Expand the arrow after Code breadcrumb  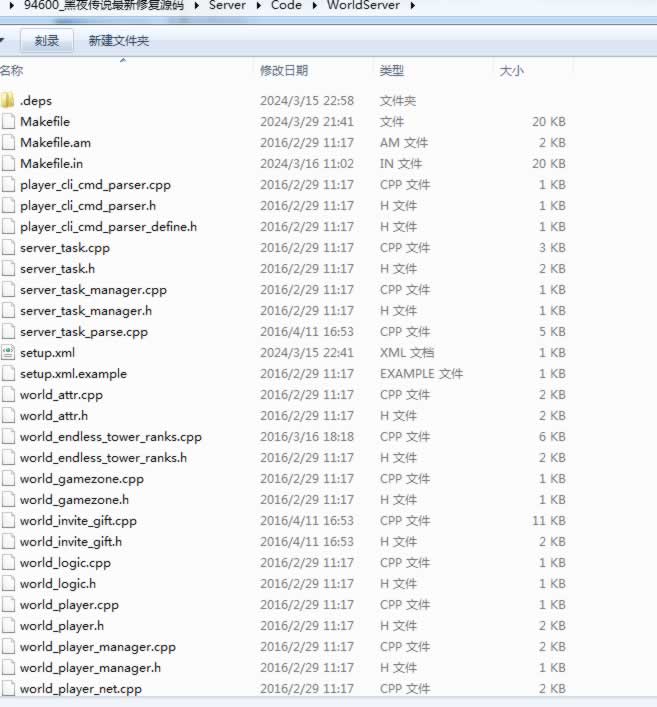click(315, 6)
